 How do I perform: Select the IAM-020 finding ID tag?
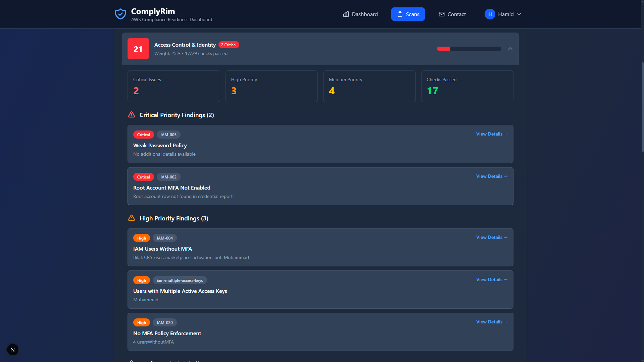[164, 322]
